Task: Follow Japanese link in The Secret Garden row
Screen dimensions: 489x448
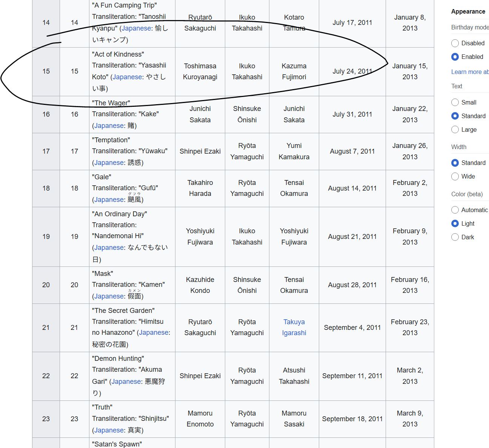Action: 154,333
